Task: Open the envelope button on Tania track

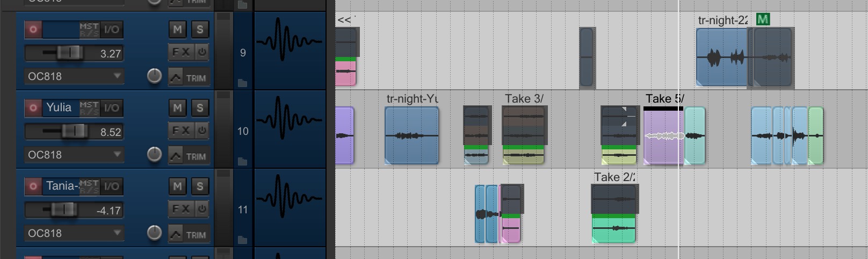Action: tap(176, 234)
